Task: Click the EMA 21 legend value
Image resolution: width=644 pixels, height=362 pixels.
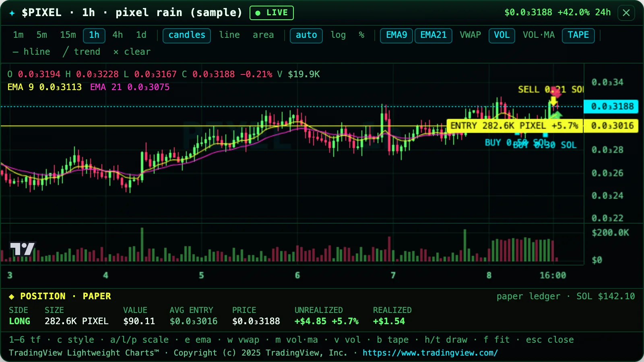Action: point(130,87)
